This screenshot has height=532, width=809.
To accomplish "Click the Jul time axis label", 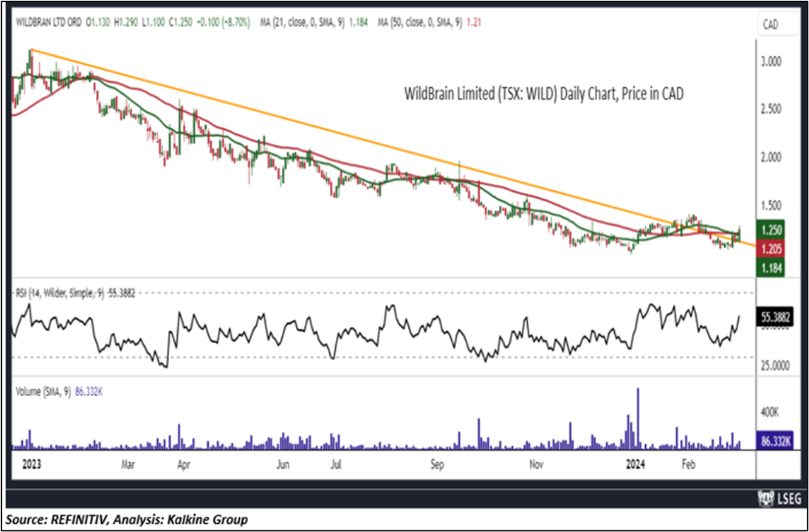I will 336,464.
